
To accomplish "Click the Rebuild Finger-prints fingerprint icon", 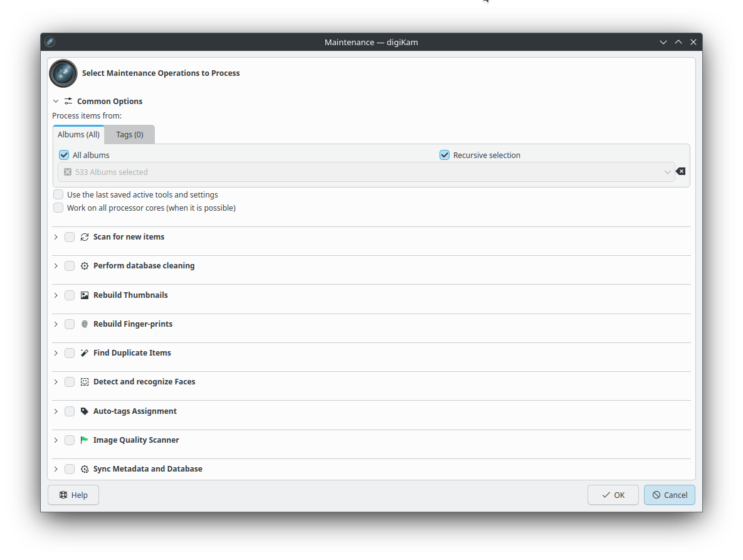I will click(x=85, y=324).
